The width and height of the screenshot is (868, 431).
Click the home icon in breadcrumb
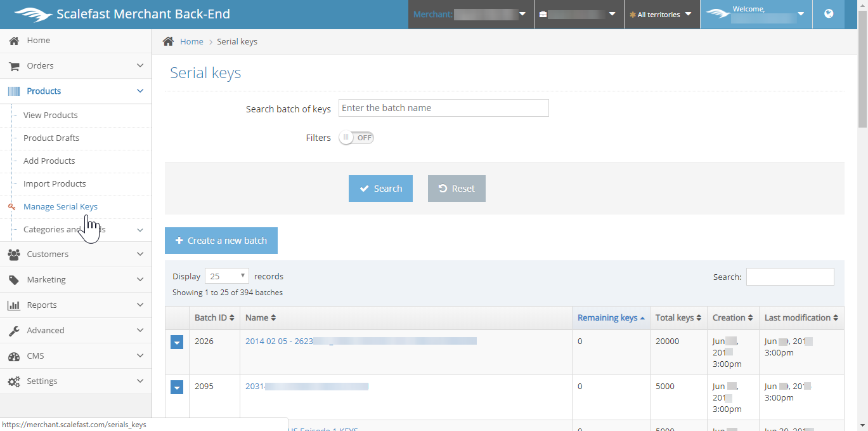coord(168,41)
